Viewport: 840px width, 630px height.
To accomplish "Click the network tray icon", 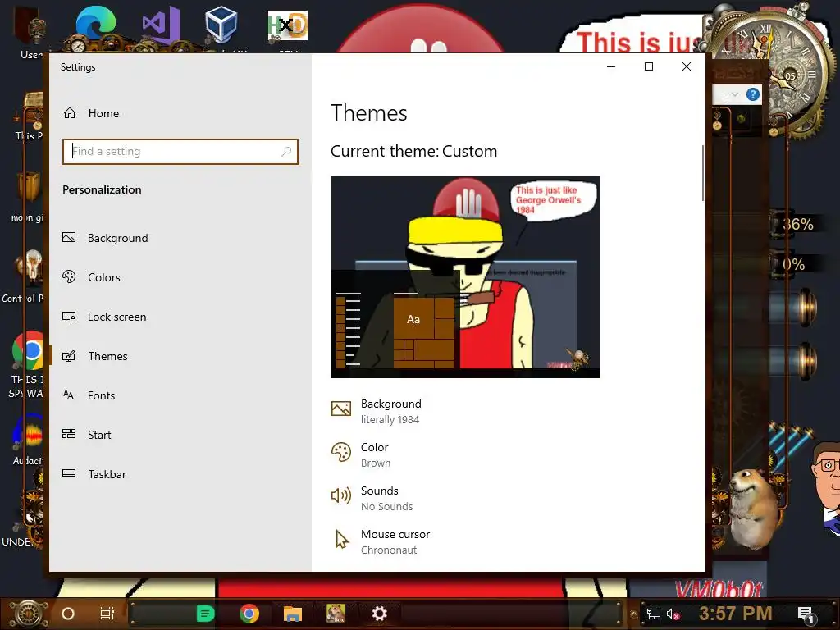I will pos(654,614).
